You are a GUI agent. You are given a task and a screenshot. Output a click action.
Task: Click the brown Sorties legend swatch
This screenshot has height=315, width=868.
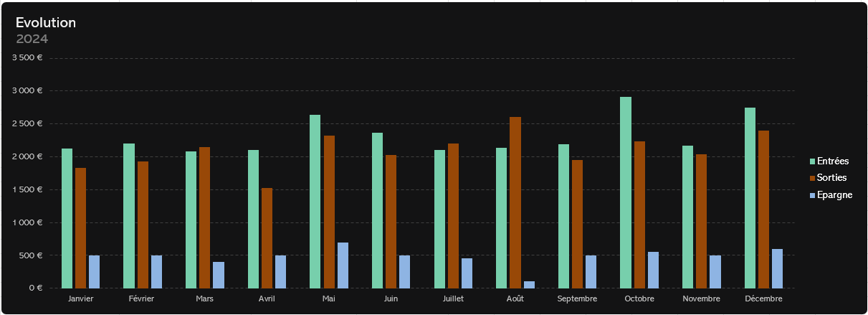click(x=812, y=178)
